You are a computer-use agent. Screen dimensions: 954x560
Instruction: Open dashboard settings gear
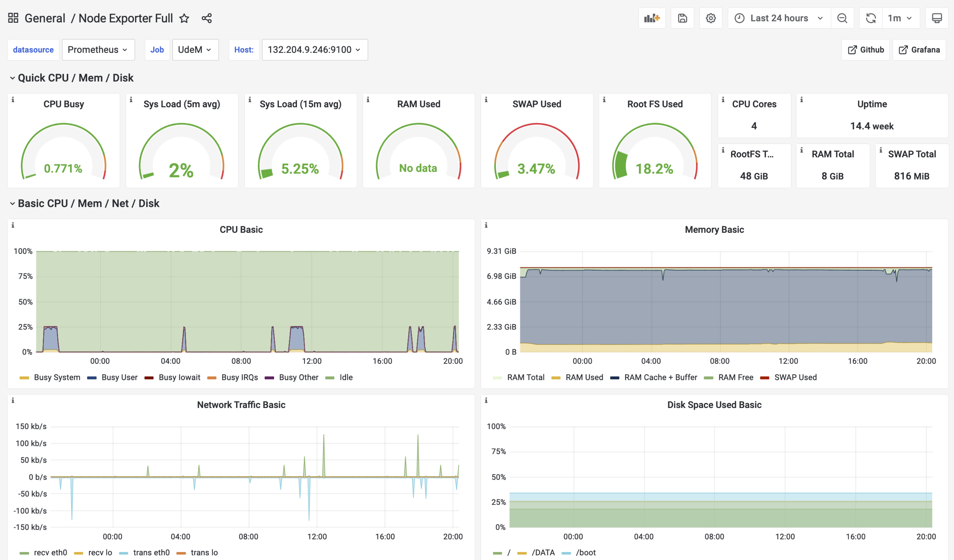[x=711, y=18]
